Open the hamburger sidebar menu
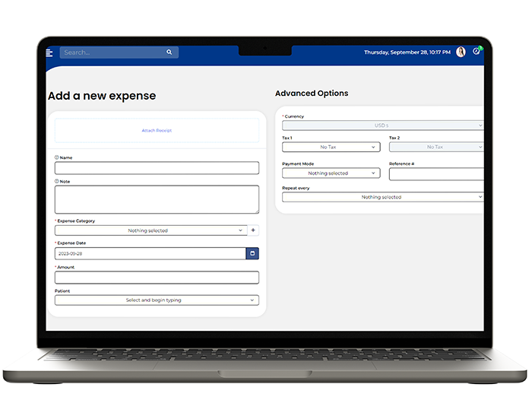 [x=49, y=52]
